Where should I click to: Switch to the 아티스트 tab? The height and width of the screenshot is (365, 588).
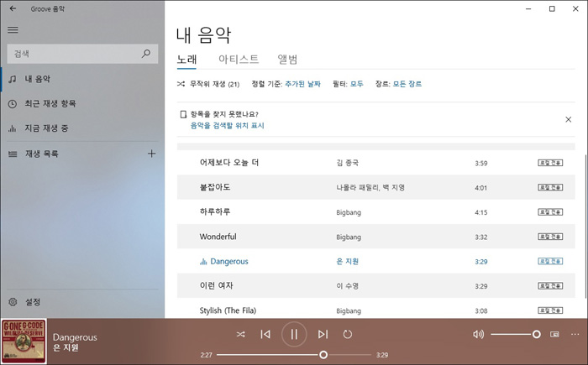coord(239,60)
